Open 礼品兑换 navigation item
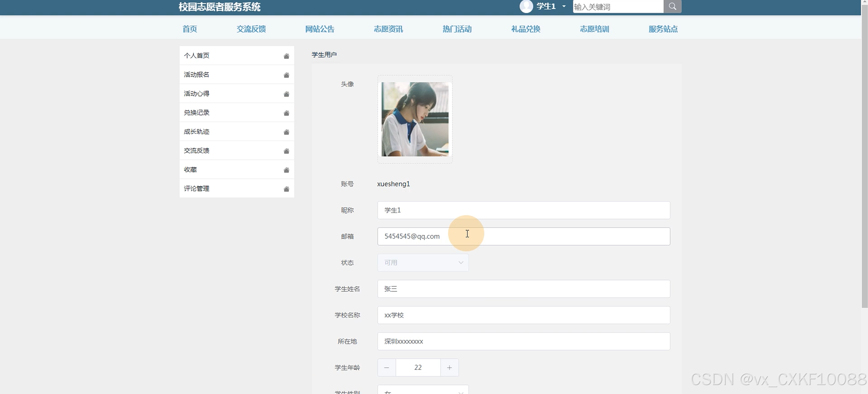868x394 pixels. (x=526, y=29)
